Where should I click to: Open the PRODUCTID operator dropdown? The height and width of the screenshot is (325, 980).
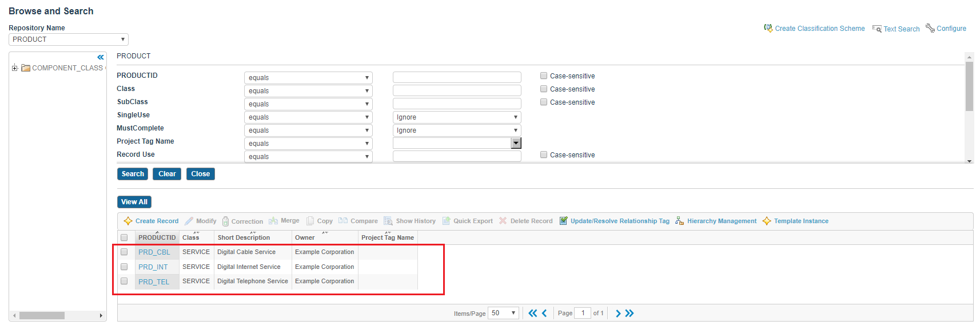[x=308, y=78]
